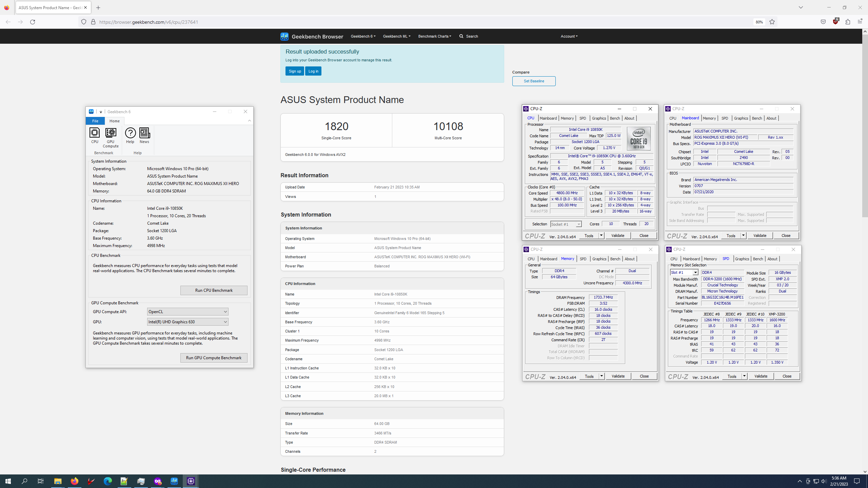Open Slot #1 dropdown in CPU-Z SPD window
868x488 pixels.
[684, 272]
